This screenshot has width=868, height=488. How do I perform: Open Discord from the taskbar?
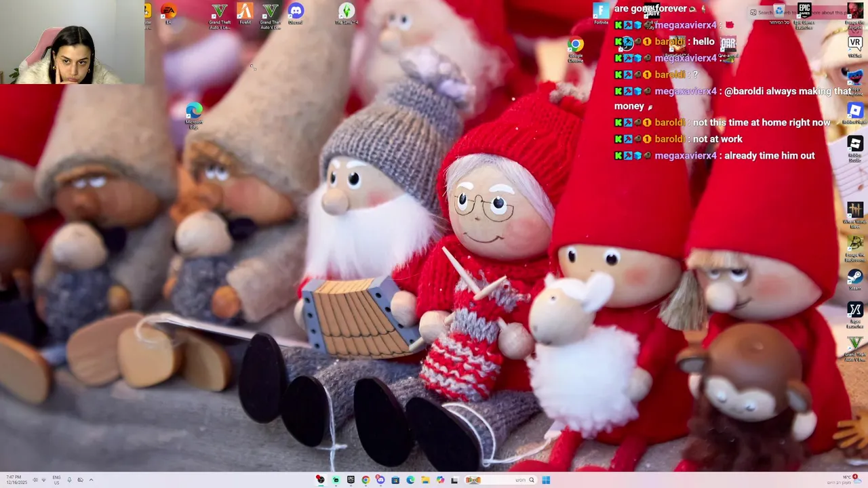pos(380,480)
